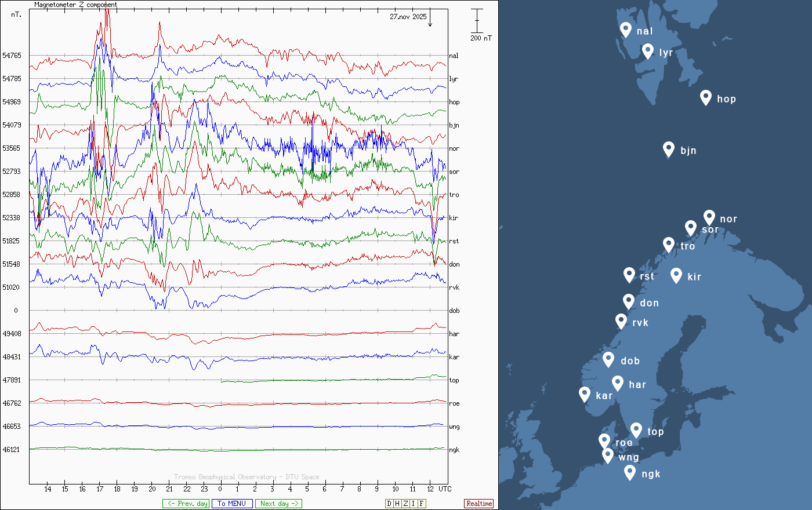Click the tro station map pin
Viewport: 812px width, 510px height.
click(x=669, y=245)
